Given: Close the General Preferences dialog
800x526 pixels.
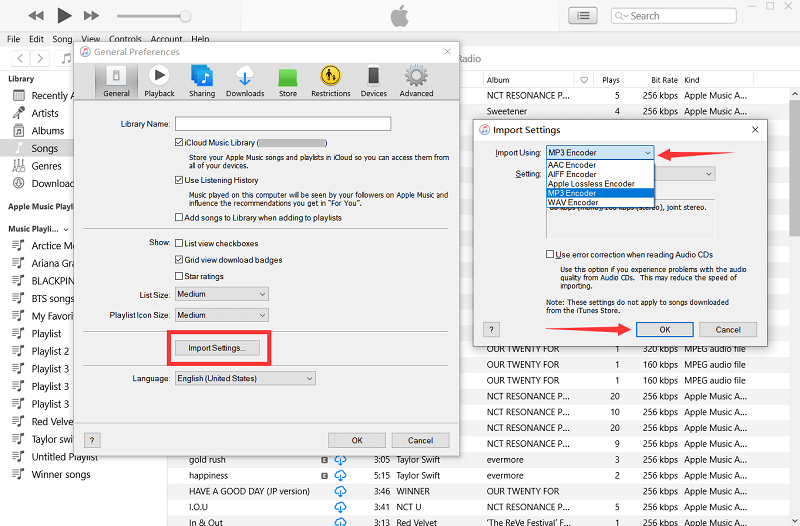Looking at the screenshot, I should point(447,52).
